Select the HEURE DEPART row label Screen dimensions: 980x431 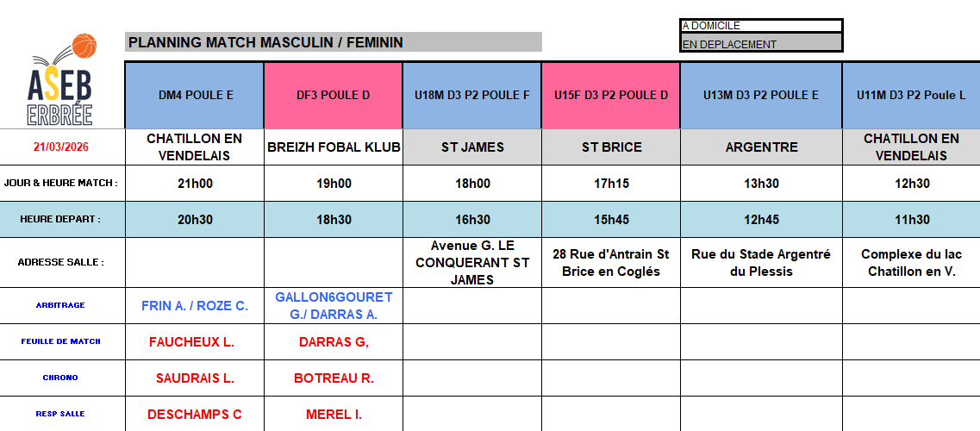tap(61, 220)
